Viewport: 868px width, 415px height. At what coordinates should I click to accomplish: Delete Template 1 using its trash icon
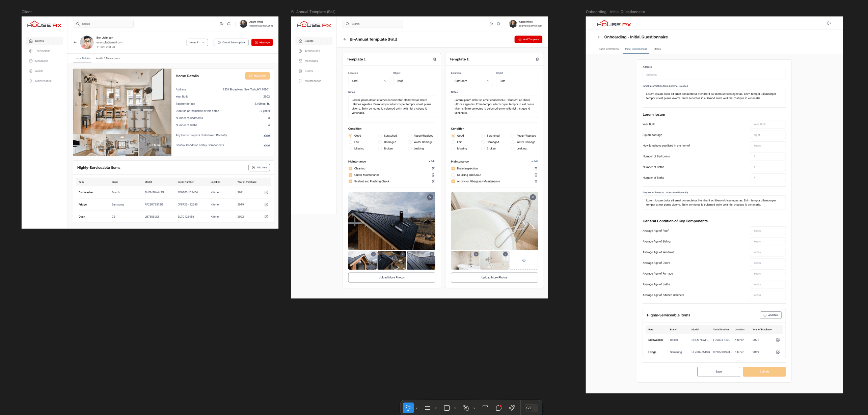tap(434, 59)
